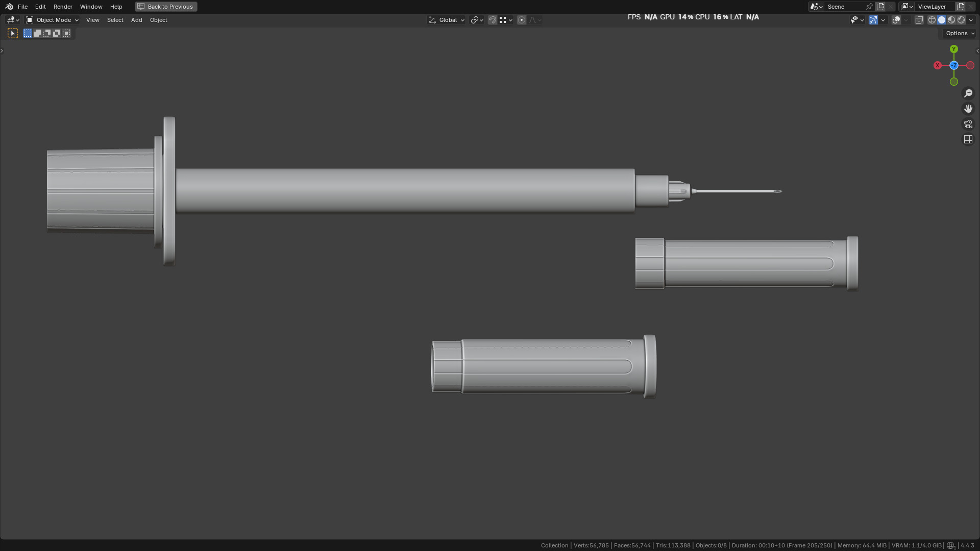Select the Select Box tool icon
Screen dimensions: 980x551
coord(13,33)
